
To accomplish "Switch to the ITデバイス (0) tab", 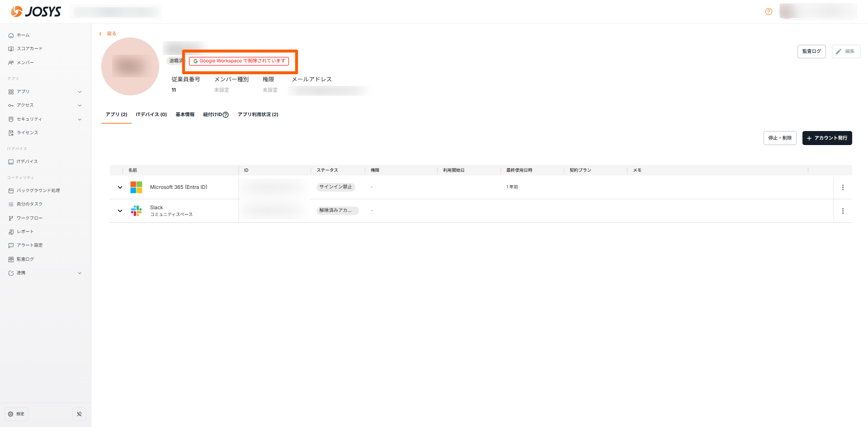I will (x=151, y=115).
